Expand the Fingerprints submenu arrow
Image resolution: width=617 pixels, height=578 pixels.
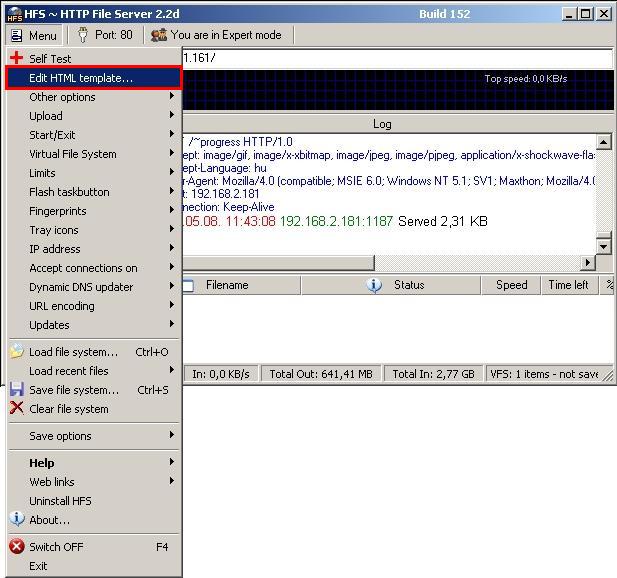[x=172, y=210]
